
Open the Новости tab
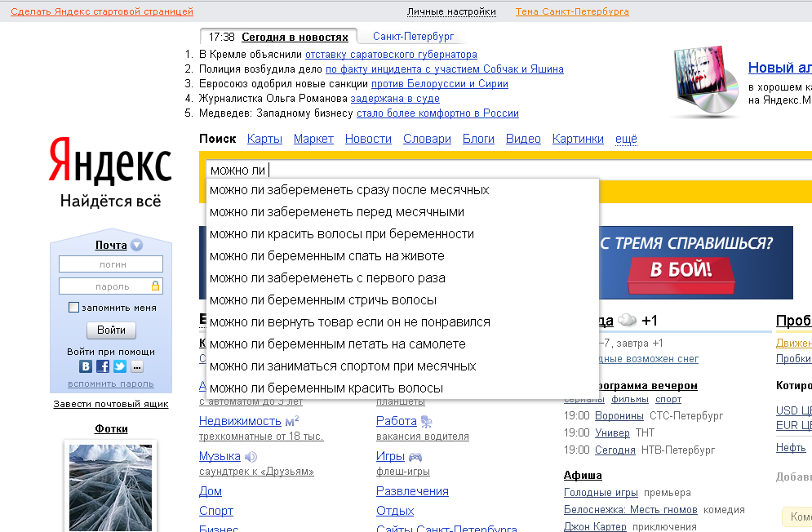pyautogui.click(x=368, y=139)
